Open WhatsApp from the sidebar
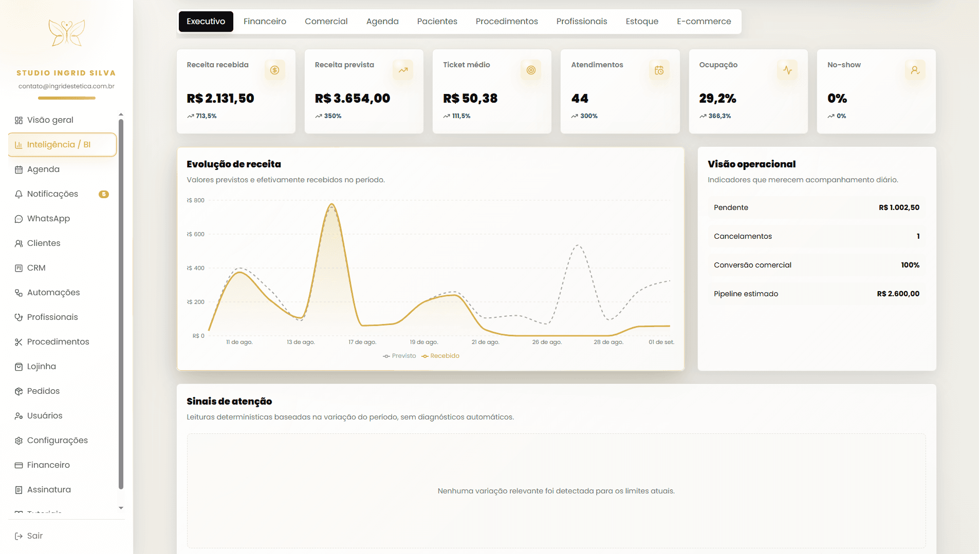Image resolution: width=980 pixels, height=554 pixels. point(63,219)
